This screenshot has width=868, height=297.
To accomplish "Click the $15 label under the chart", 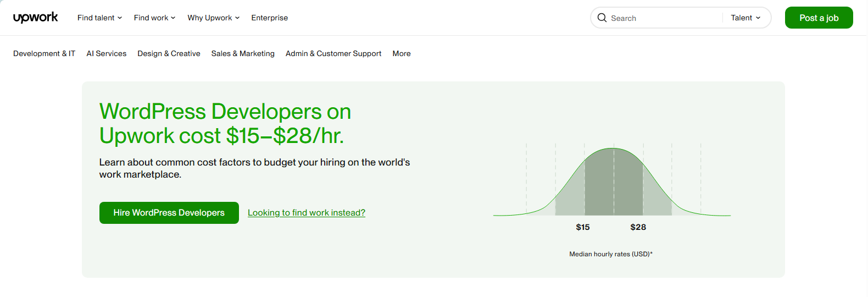I will [x=583, y=227].
